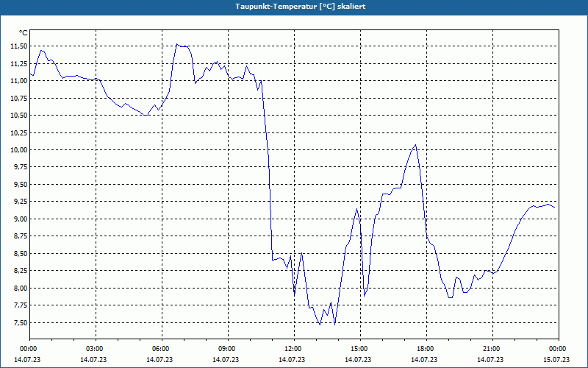Click the 10,25 y-axis value
The width and height of the screenshot is (588, 368).
click(x=19, y=132)
